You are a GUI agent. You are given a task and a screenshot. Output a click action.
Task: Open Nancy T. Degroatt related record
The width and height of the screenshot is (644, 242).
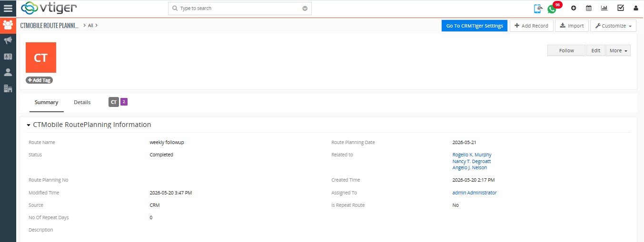(x=471, y=161)
